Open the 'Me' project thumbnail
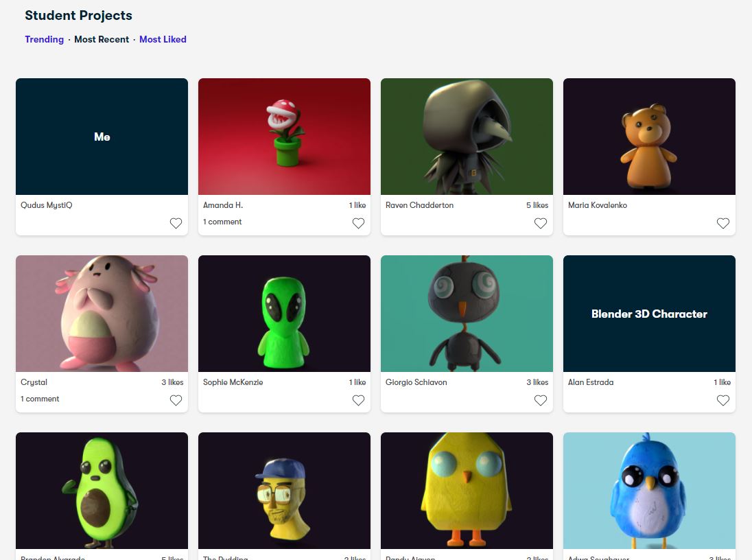 point(102,137)
